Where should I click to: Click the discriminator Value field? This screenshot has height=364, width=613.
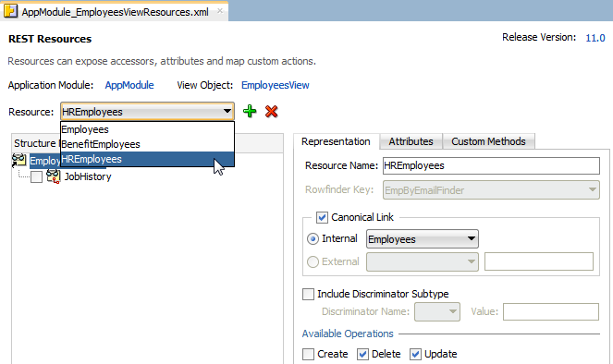pyautogui.click(x=551, y=311)
